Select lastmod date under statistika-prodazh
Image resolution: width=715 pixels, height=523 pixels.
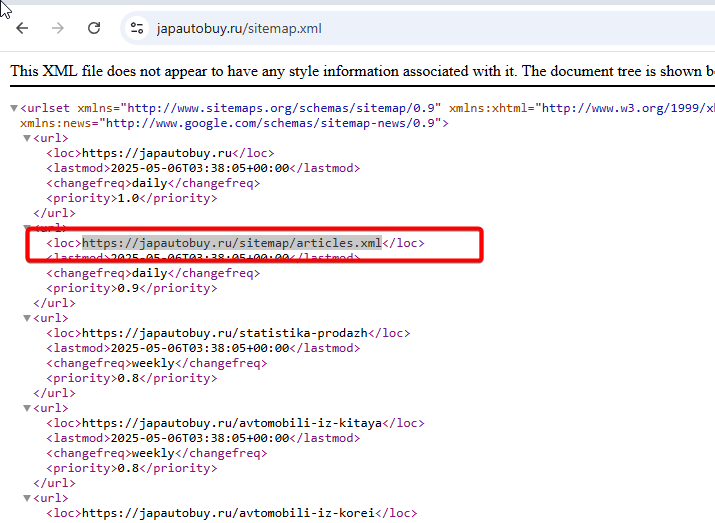click(200, 348)
